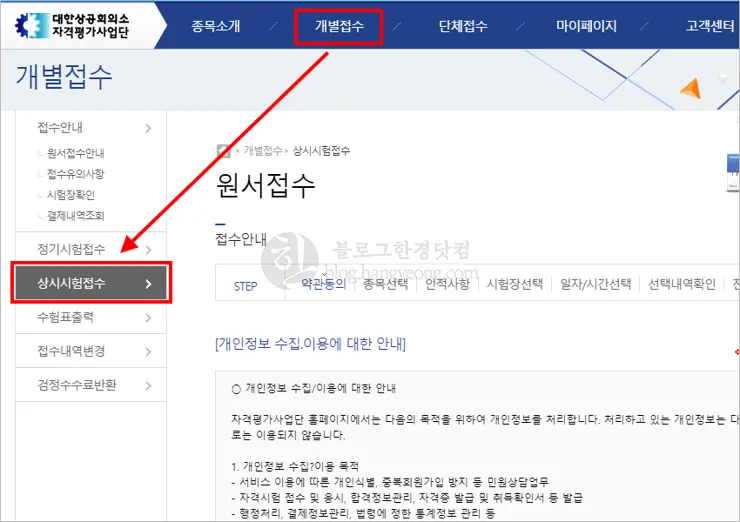Open 결제내역조회 submenu link
Image resolution: width=740 pixels, height=522 pixels.
[76, 216]
